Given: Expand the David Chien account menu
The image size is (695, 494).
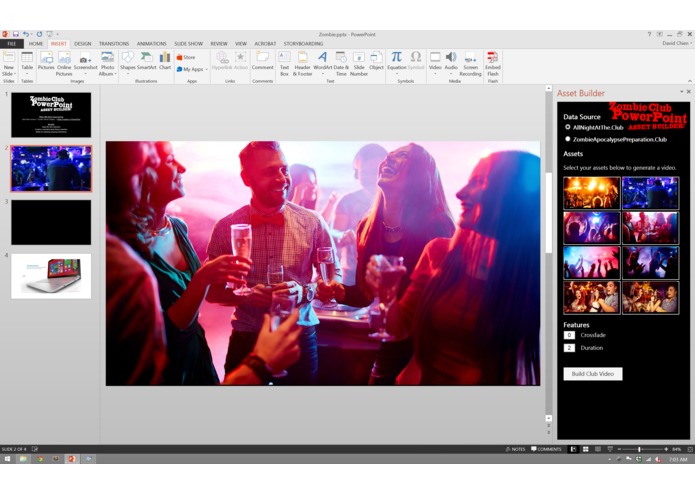Looking at the screenshot, I should [677, 43].
